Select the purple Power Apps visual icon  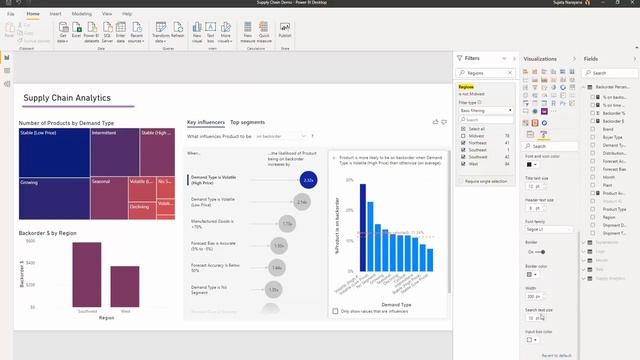click(x=544, y=111)
